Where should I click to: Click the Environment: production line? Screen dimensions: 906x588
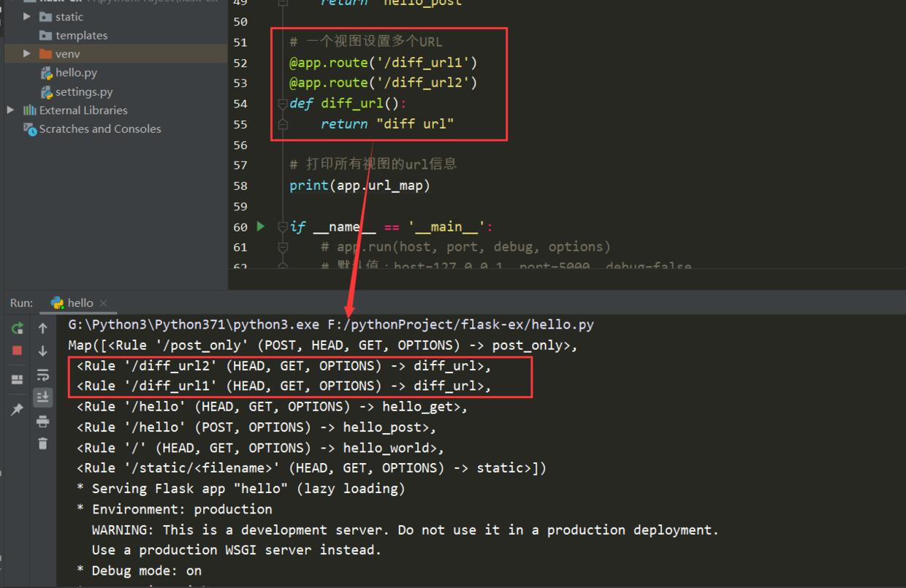(x=174, y=508)
